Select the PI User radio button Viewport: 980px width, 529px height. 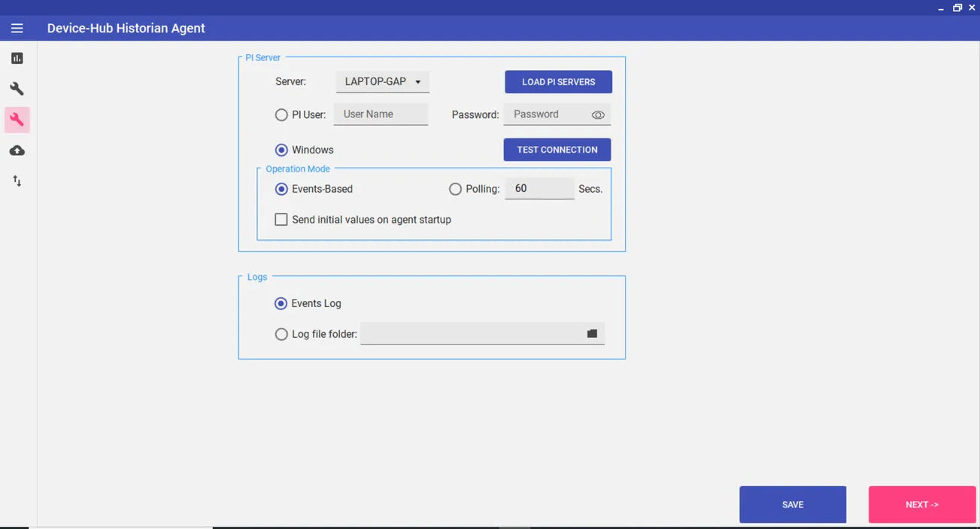[x=281, y=115]
